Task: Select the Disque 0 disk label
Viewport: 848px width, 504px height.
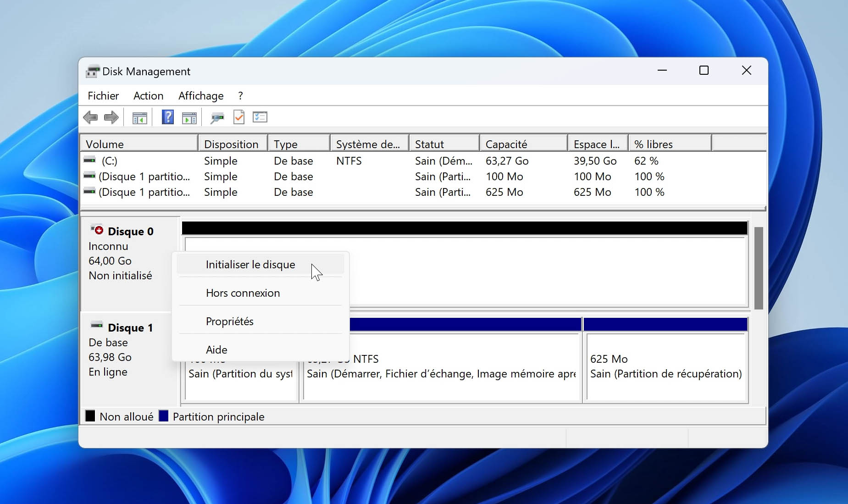Action: pos(130,232)
